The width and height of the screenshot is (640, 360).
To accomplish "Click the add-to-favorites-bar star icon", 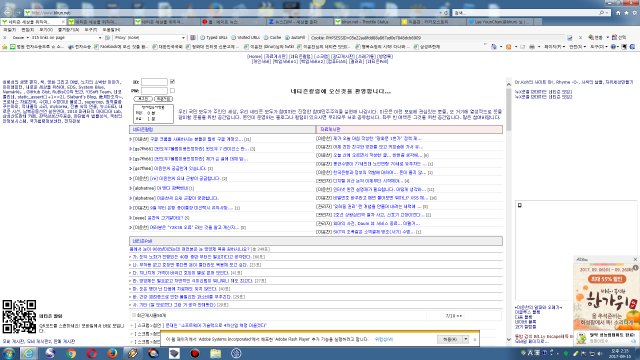I will click(x=5, y=47).
